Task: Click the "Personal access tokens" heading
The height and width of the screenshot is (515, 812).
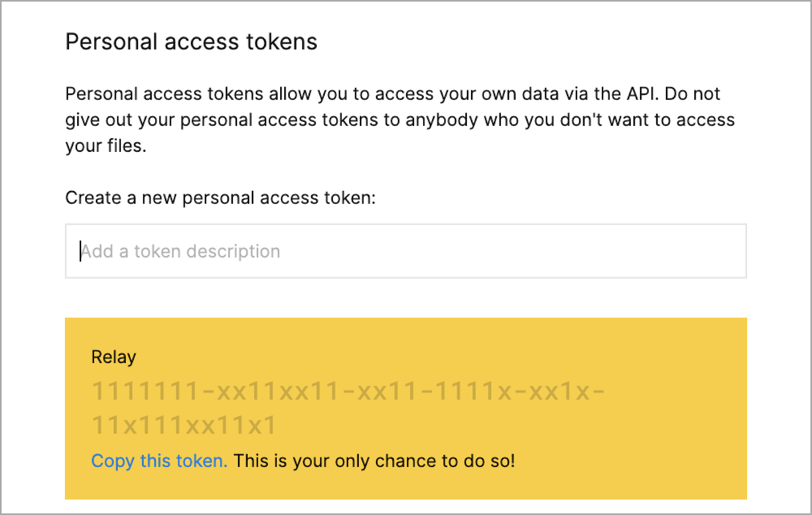Action: (191, 42)
